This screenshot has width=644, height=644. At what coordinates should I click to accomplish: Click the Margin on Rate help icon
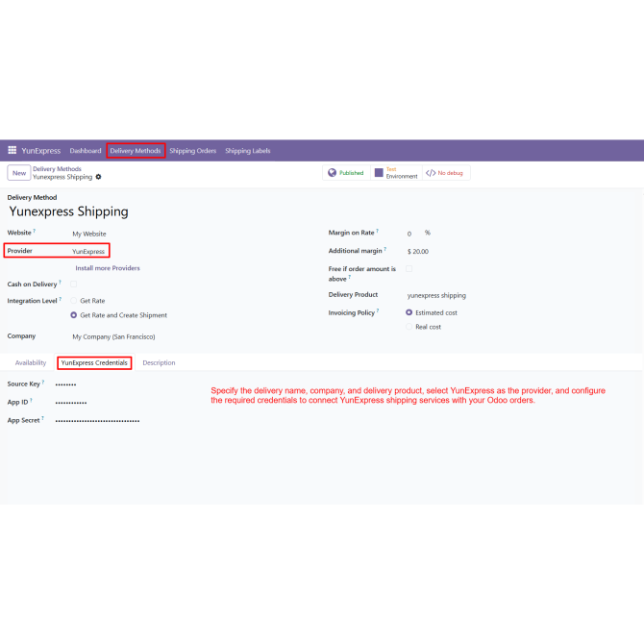378,231
